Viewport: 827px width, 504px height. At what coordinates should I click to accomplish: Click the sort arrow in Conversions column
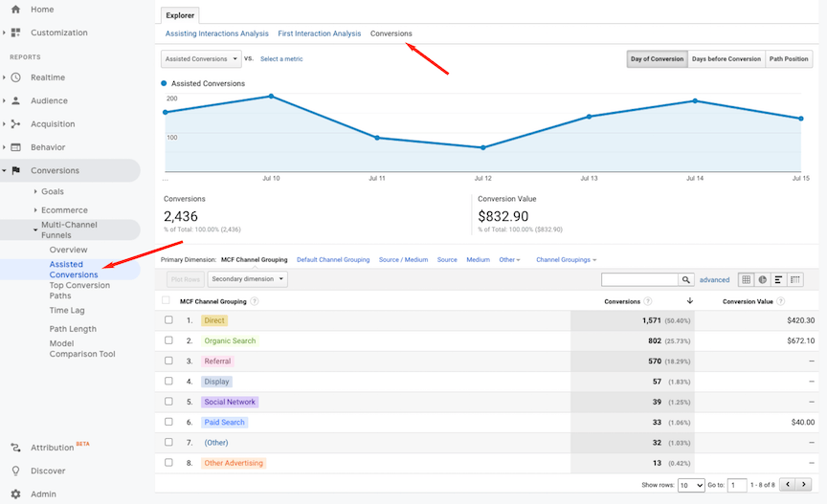point(690,301)
